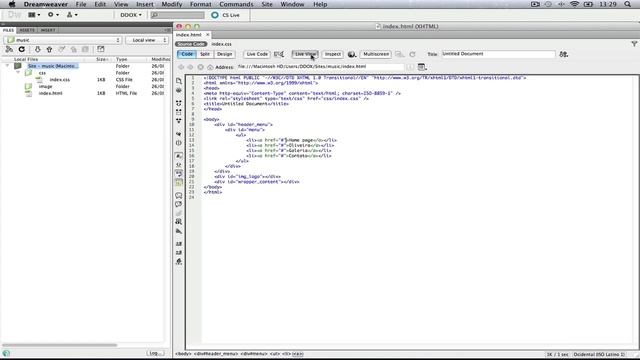Image resolution: width=640 pixels, height=360 pixels.
Task: Open the music site dropdown in Files panel
Action: [x=62, y=40]
